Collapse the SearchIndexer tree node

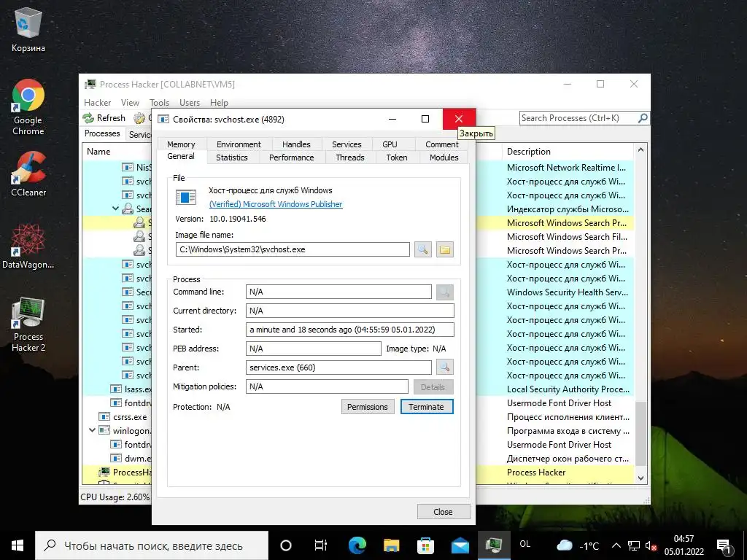pyautogui.click(x=115, y=208)
